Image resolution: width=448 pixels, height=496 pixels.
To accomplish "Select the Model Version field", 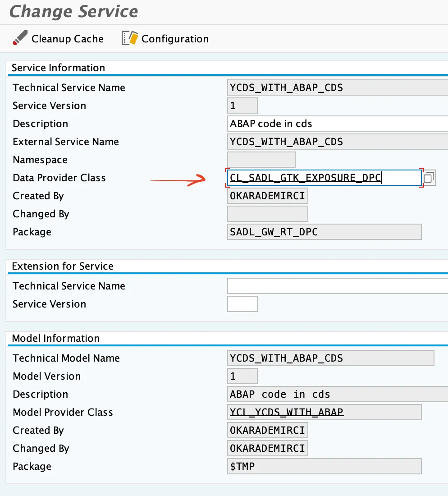I will tap(242, 376).
